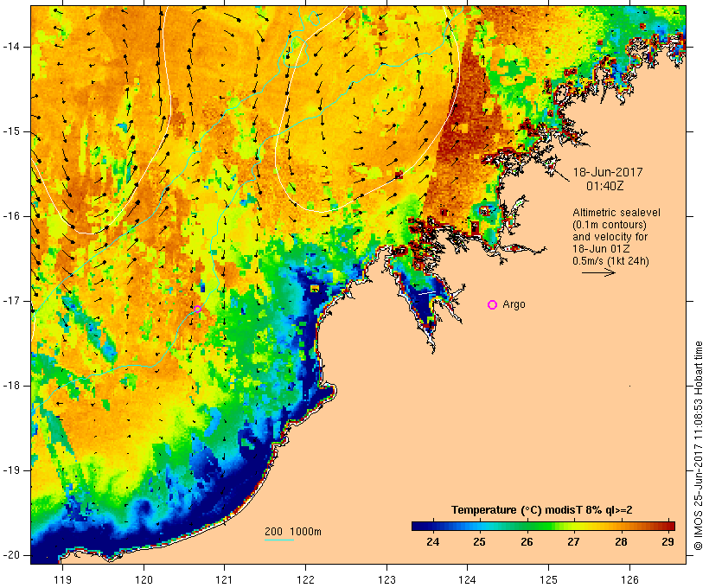Click the longitude axis label '126'
Viewport: 709px width, 588px height.
click(629, 579)
